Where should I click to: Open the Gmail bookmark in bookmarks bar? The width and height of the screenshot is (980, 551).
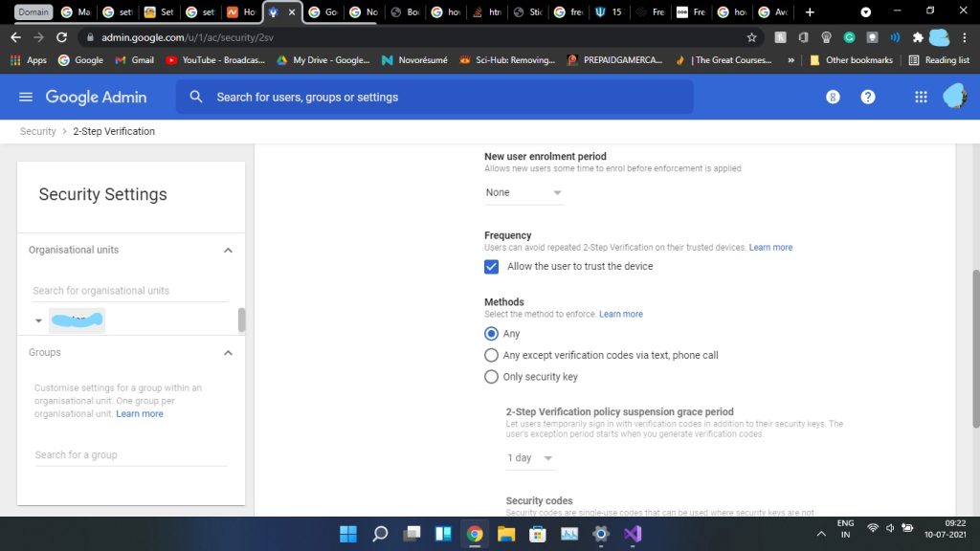point(134,59)
